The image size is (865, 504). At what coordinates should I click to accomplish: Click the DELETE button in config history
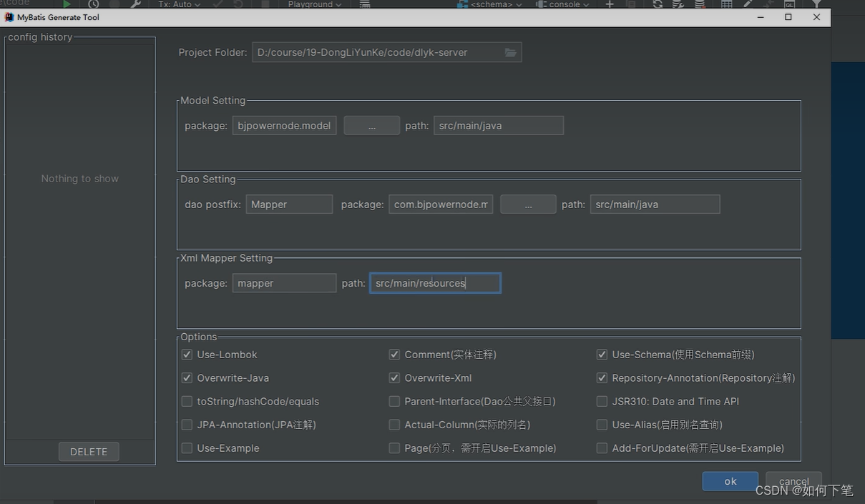coord(89,451)
